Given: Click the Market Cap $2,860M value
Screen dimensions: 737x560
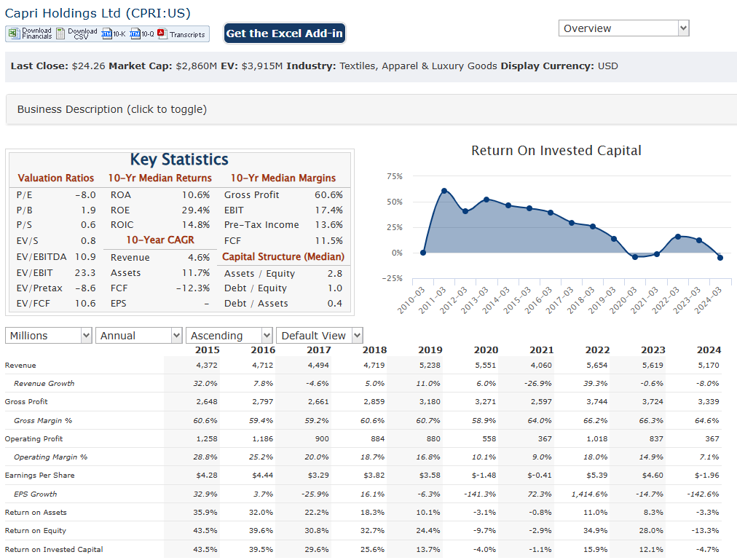Looking at the screenshot, I should click(197, 66).
